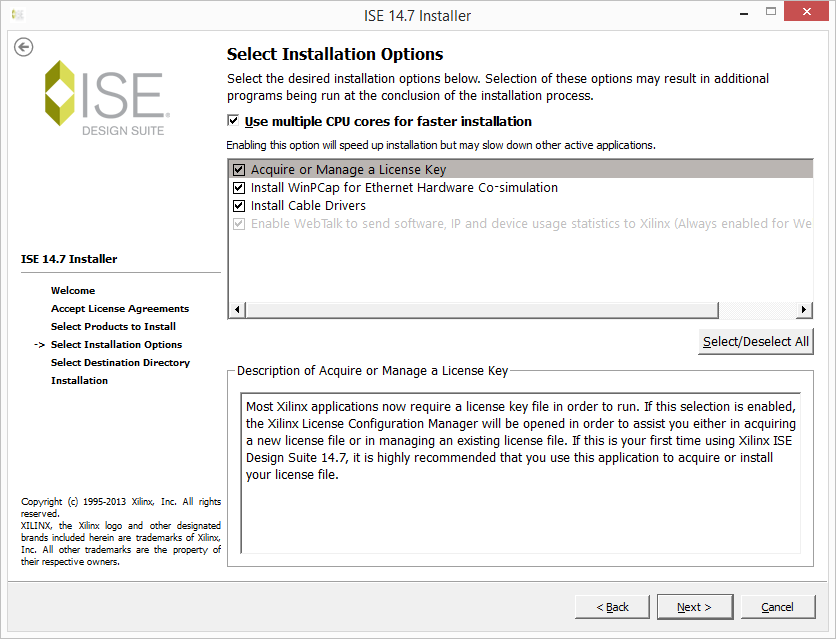The image size is (836, 639).
Task: Toggle Use multiple CPU cores checkbox
Action: pos(233,121)
